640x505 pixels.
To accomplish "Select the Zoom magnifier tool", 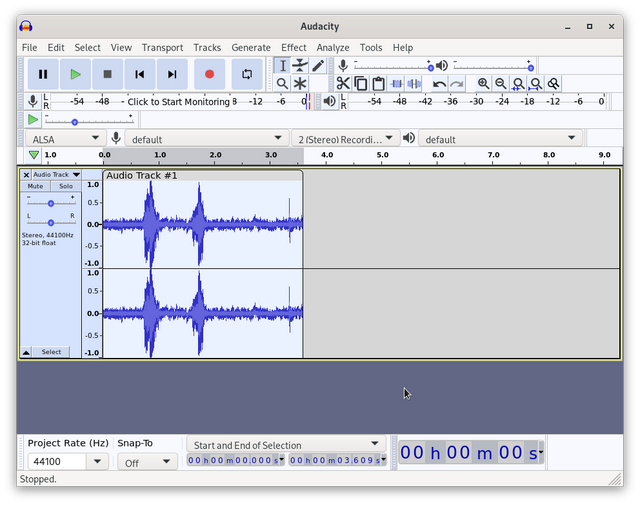I will pyautogui.click(x=282, y=84).
